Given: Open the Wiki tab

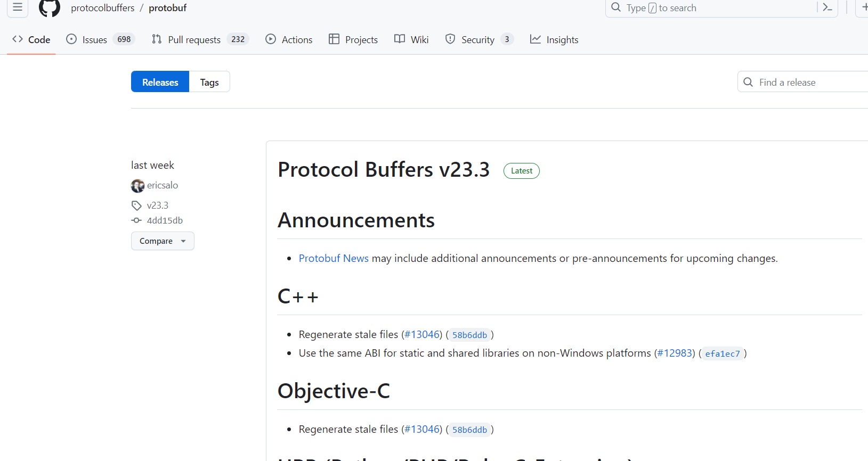Looking at the screenshot, I should pyautogui.click(x=411, y=39).
